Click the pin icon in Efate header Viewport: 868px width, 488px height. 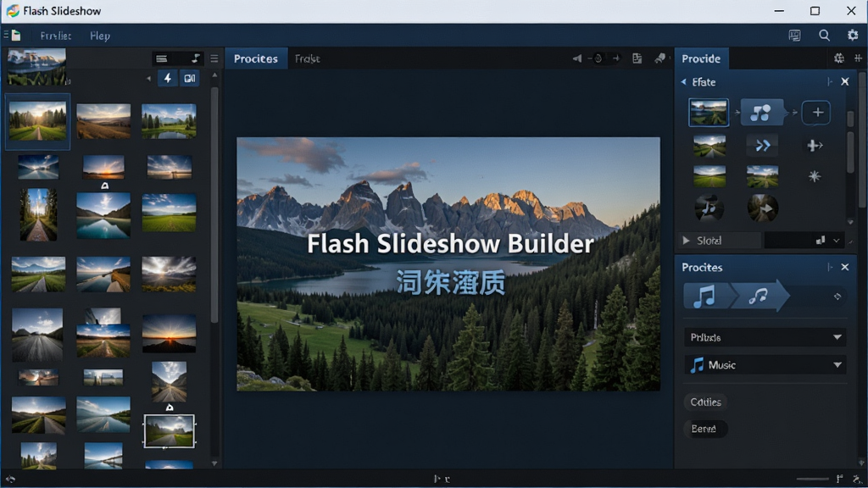[830, 82]
